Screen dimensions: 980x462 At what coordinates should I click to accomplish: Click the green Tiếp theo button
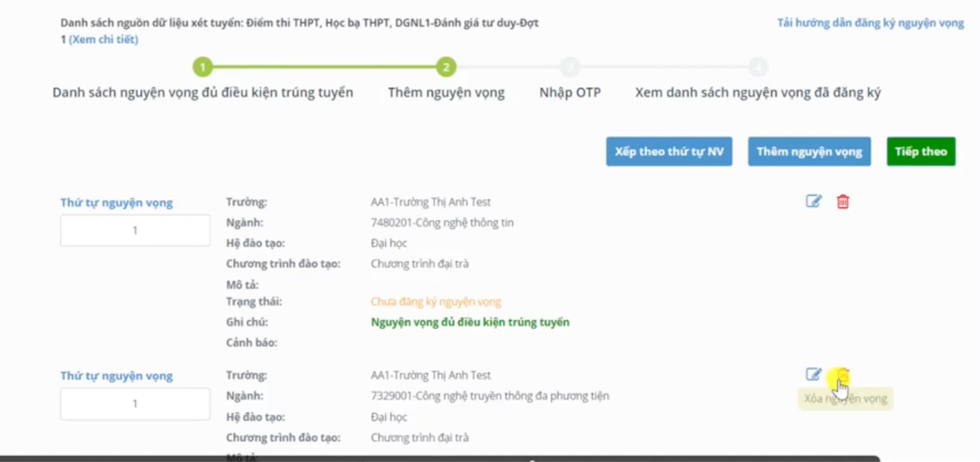921,151
